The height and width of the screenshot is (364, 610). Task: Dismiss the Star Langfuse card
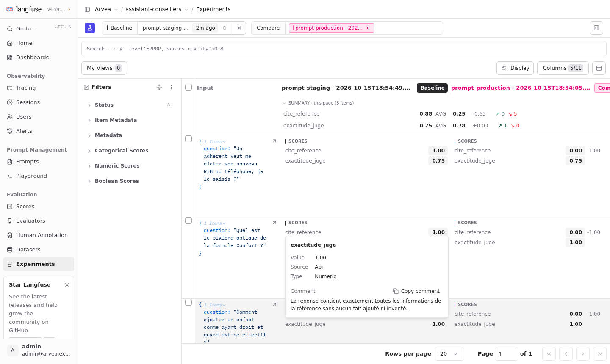pos(67,285)
